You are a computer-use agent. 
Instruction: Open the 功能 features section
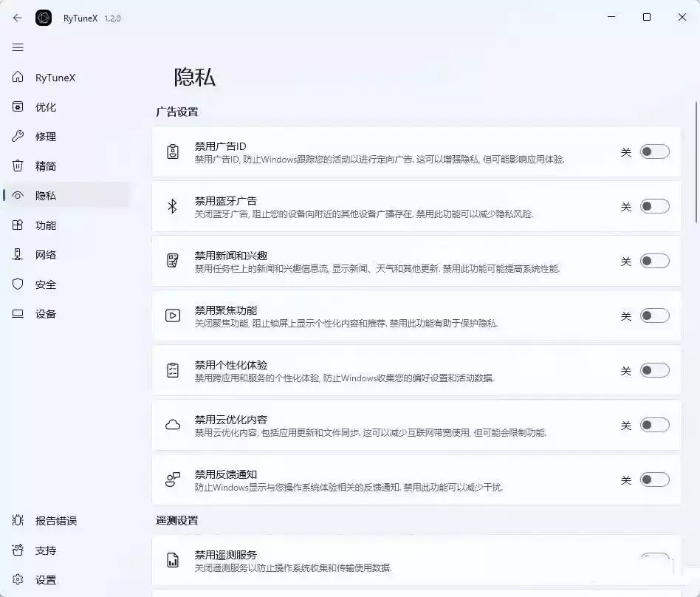[46, 225]
